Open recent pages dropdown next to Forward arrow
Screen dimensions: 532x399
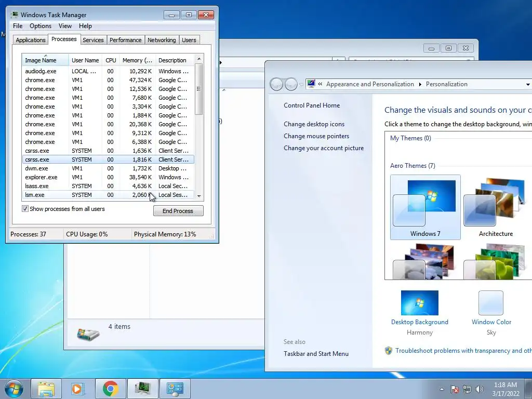[x=301, y=85]
